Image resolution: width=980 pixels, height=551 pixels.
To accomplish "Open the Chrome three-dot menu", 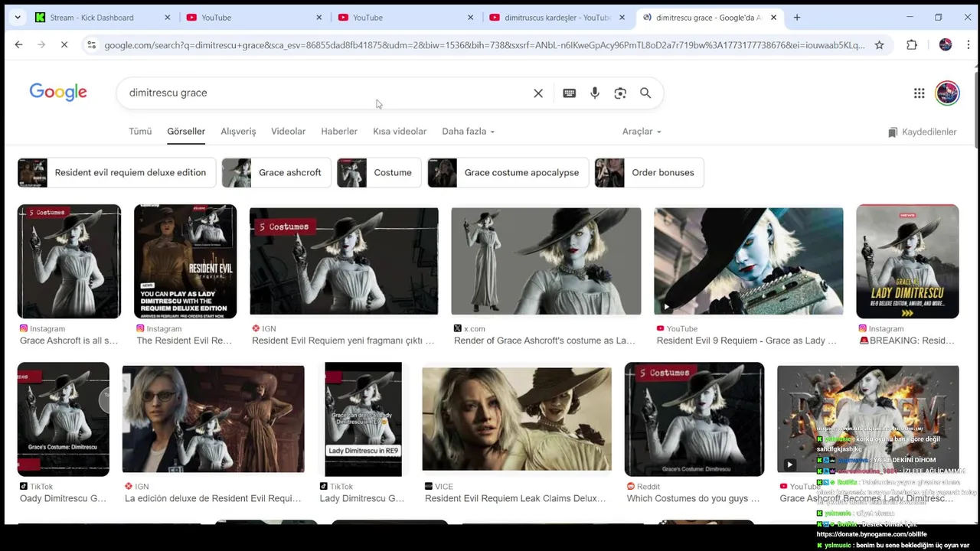I will 969,45.
